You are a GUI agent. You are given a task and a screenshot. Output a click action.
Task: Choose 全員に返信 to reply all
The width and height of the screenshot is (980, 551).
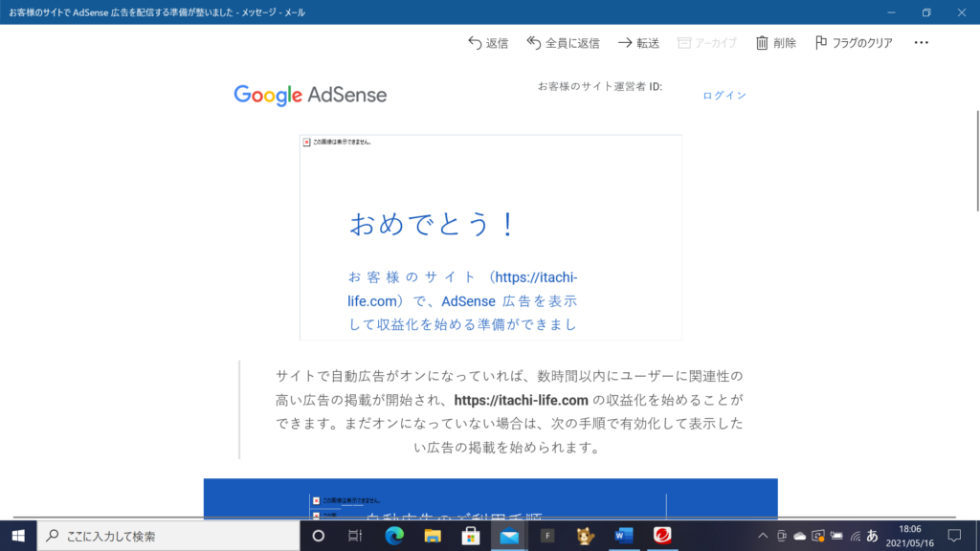tap(563, 42)
